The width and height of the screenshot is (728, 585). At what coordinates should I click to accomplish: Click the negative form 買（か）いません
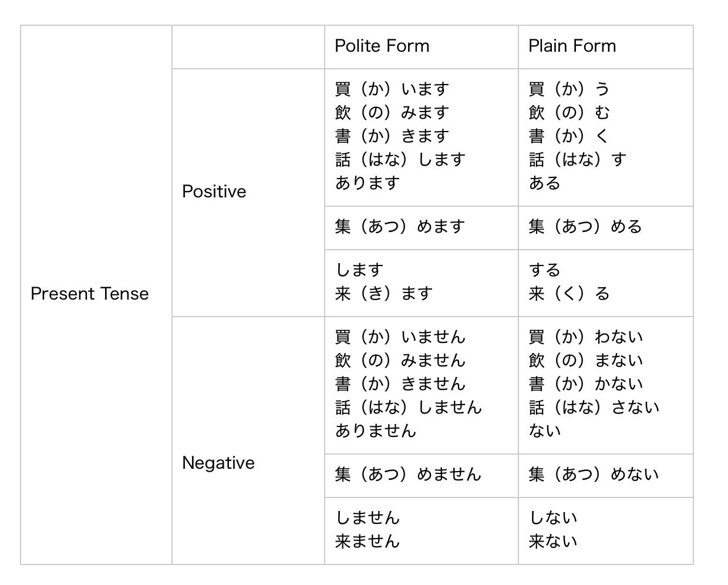[400, 337]
